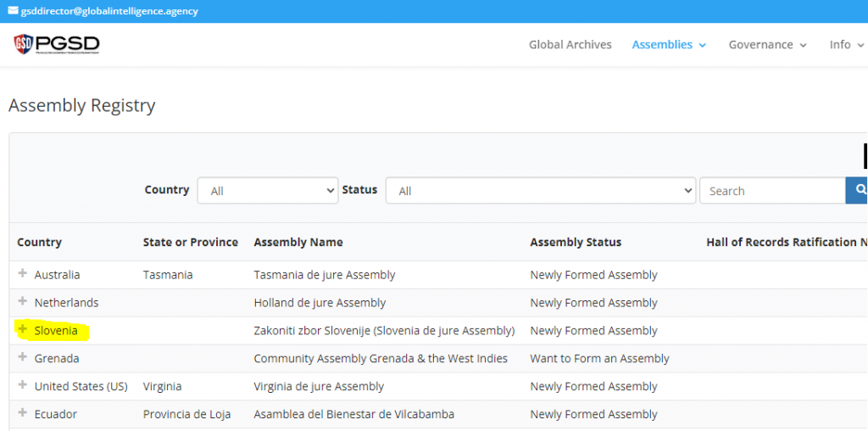Open the Governance dropdown menu

coord(767,45)
